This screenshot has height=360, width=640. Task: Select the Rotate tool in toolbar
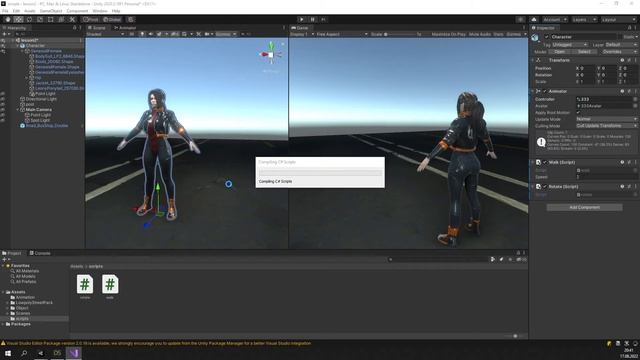click(x=29, y=19)
